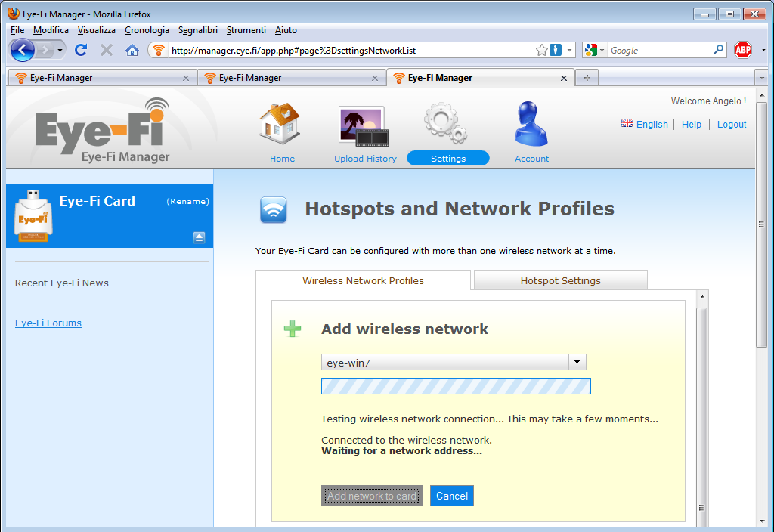Click the Add network to card button
The image size is (774, 532).
(x=372, y=496)
